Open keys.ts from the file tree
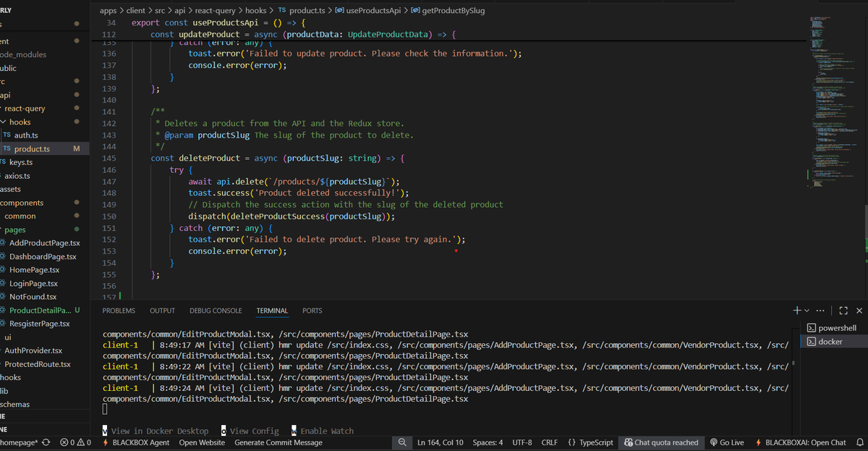 21,162
